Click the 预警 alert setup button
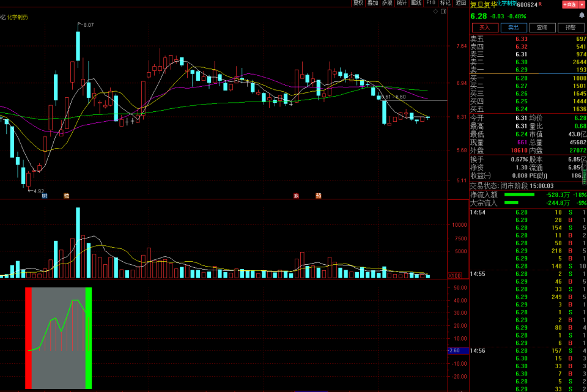This screenshot has width=587, height=392. [570, 28]
